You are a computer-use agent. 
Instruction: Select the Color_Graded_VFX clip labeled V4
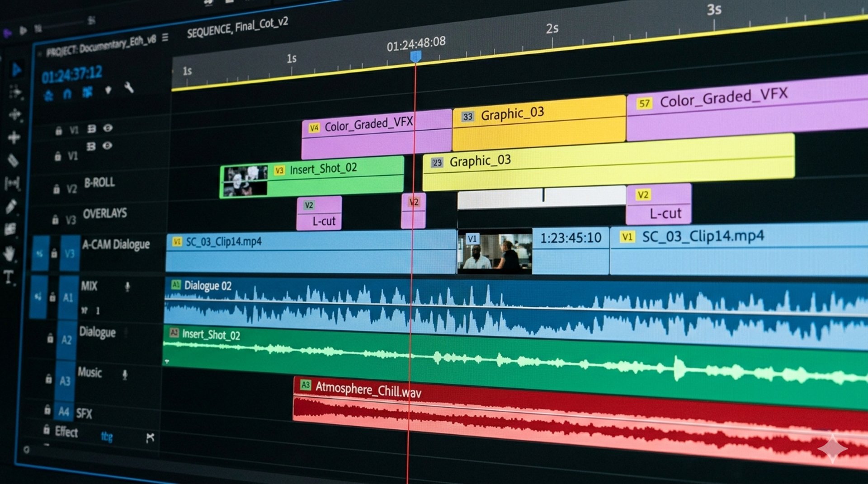coord(377,134)
